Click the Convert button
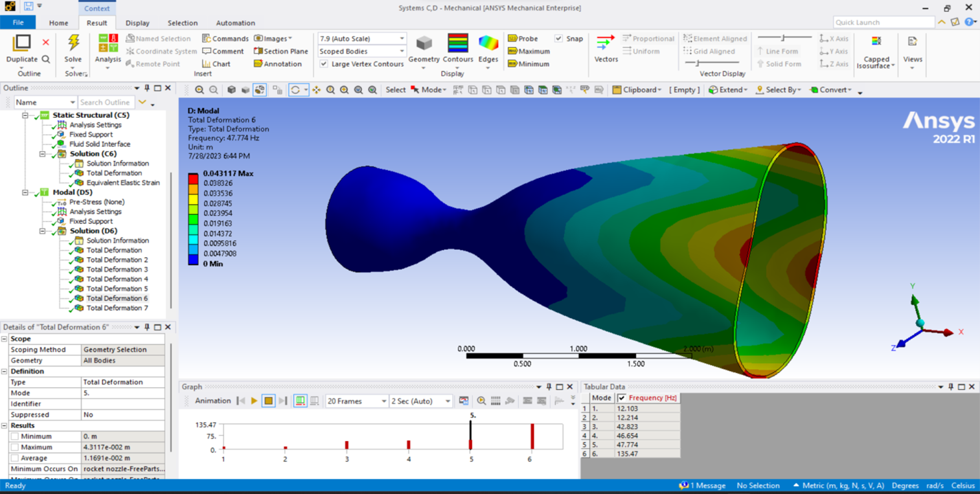Image resolution: width=980 pixels, height=494 pixels. tap(831, 90)
